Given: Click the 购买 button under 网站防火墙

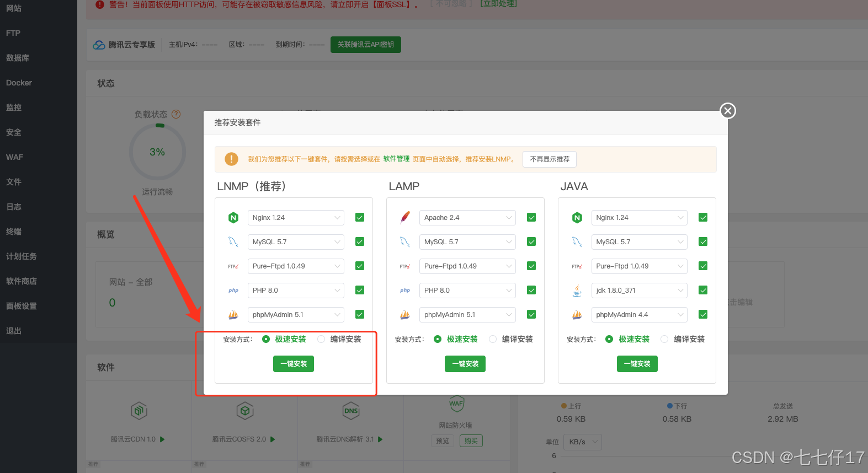Looking at the screenshot, I should click(x=471, y=441).
